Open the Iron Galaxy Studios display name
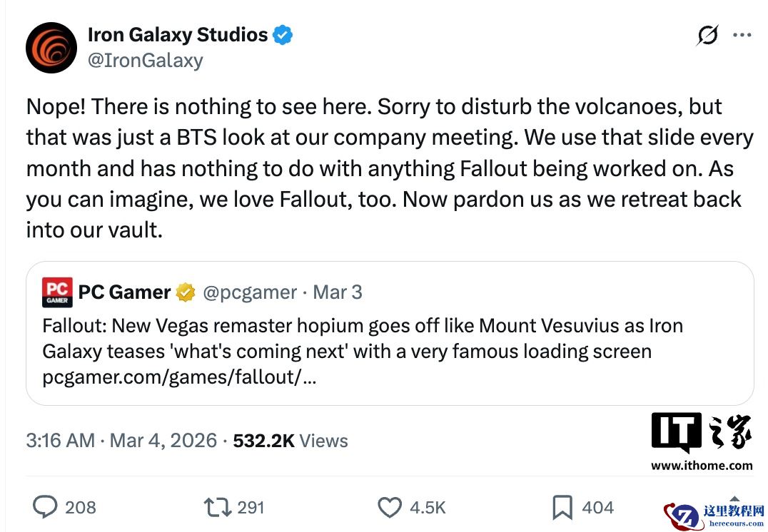The image size is (768, 532). coord(178,34)
